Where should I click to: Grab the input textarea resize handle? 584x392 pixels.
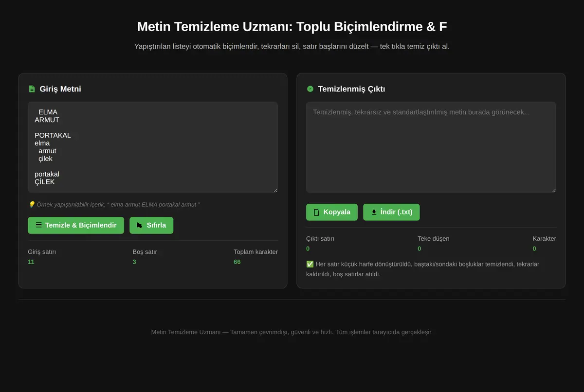[275, 190]
